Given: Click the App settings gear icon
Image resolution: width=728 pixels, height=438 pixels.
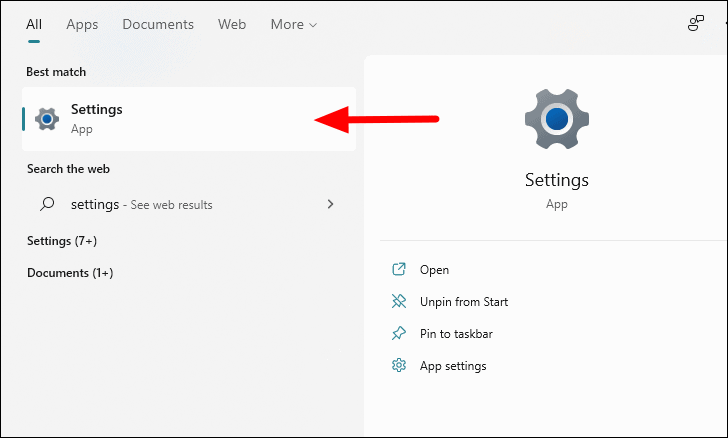Looking at the screenshot, I should click(399, 366).
